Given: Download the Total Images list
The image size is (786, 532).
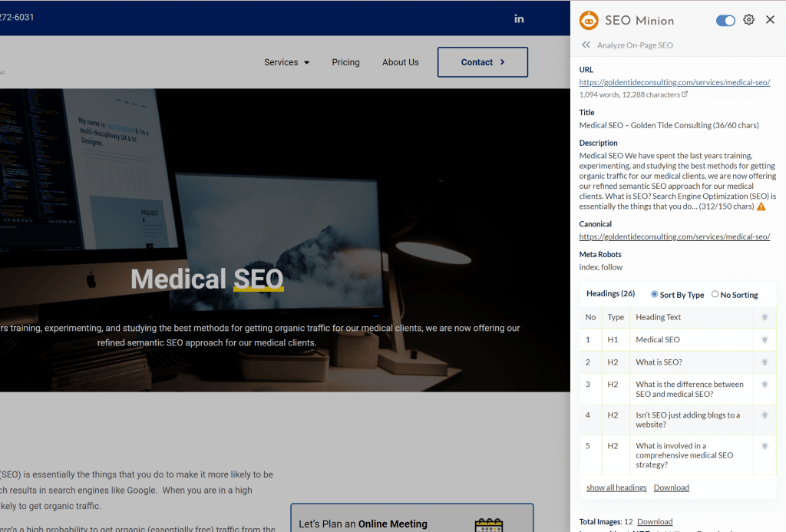Looking at the screenshot, I should point(654,522).
